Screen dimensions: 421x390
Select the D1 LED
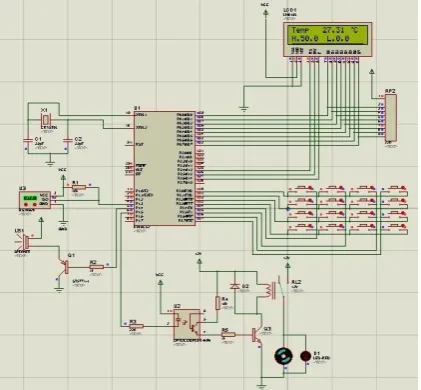(x=306, y=356)
